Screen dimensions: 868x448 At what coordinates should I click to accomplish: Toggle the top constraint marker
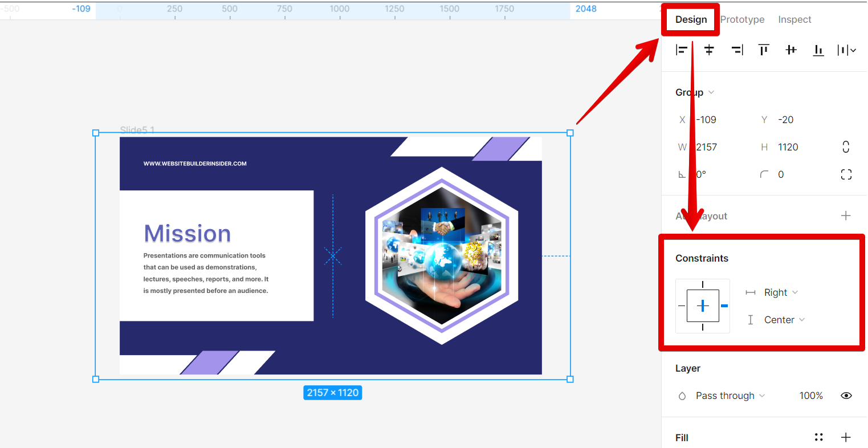point(703,284)
